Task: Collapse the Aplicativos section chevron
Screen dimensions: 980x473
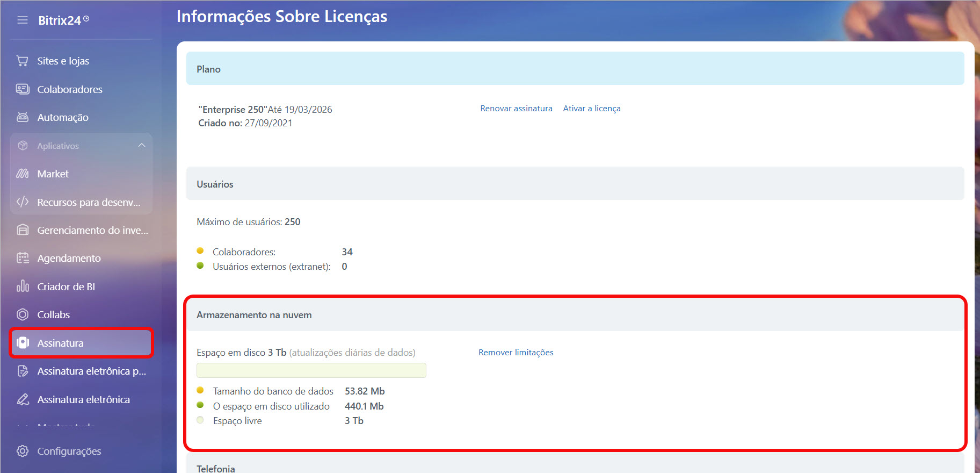Action: click(142, 146)
